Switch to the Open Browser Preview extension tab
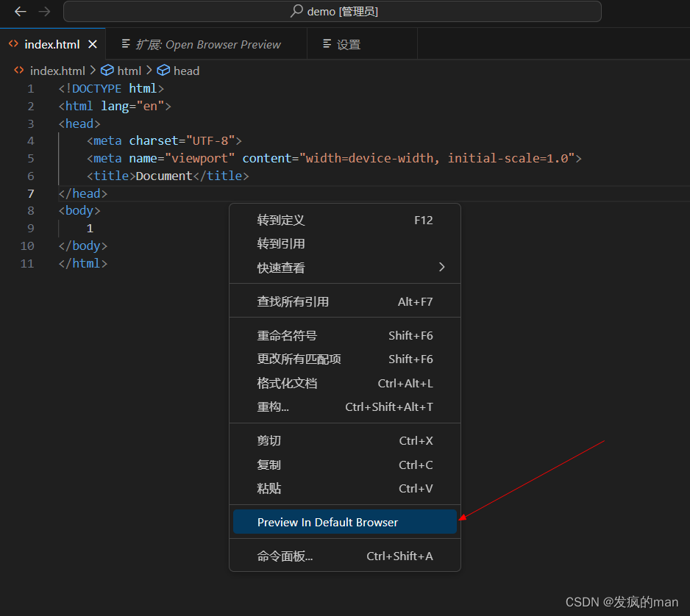This screenshot has height=616, width=690. coord(206,44)
